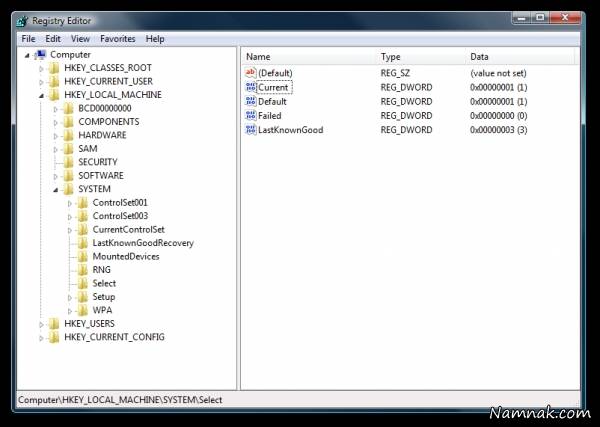Expand the ControlSet001 key arrow
Image resolution: width=600 pixels, height=427 pixels.
(70, 203)
